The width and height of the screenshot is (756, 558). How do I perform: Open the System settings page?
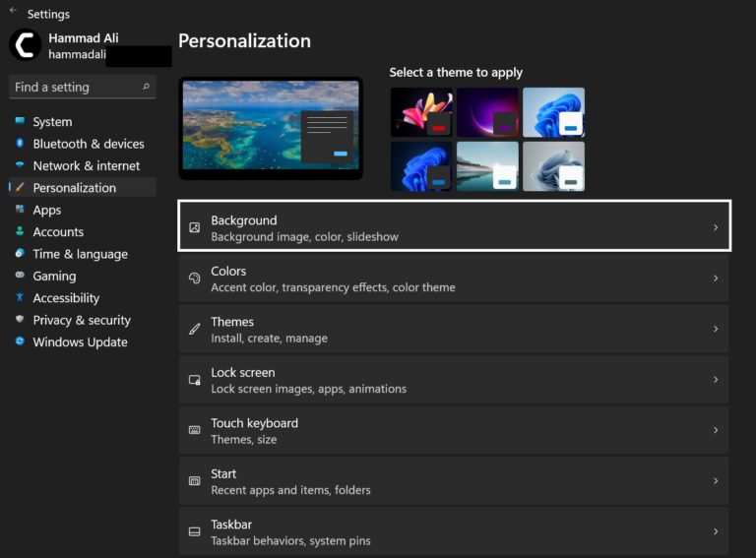point(52,122)
